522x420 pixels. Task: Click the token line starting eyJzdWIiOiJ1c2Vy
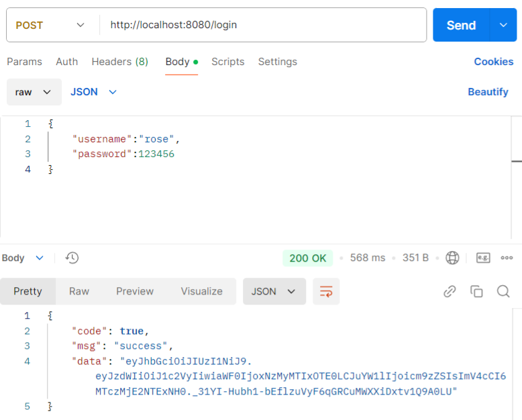(301, 376)
